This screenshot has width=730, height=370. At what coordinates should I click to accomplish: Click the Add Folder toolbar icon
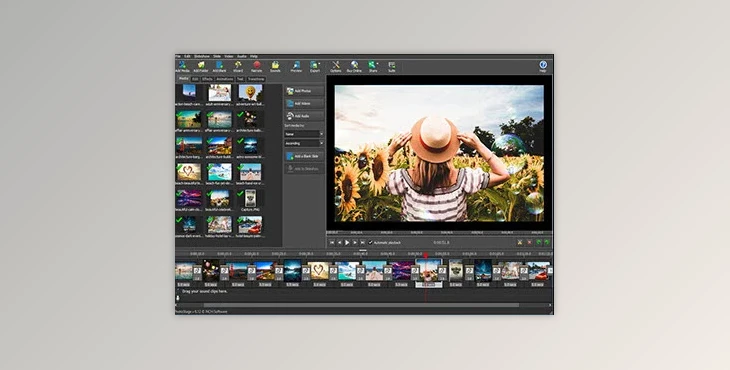(201, 67)
